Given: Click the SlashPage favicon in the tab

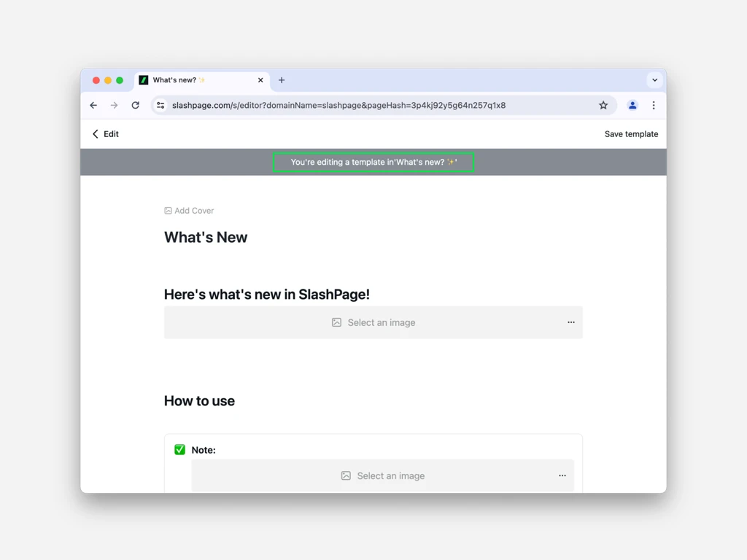Looking at the screenshot, I should click(x=144, y=80).
